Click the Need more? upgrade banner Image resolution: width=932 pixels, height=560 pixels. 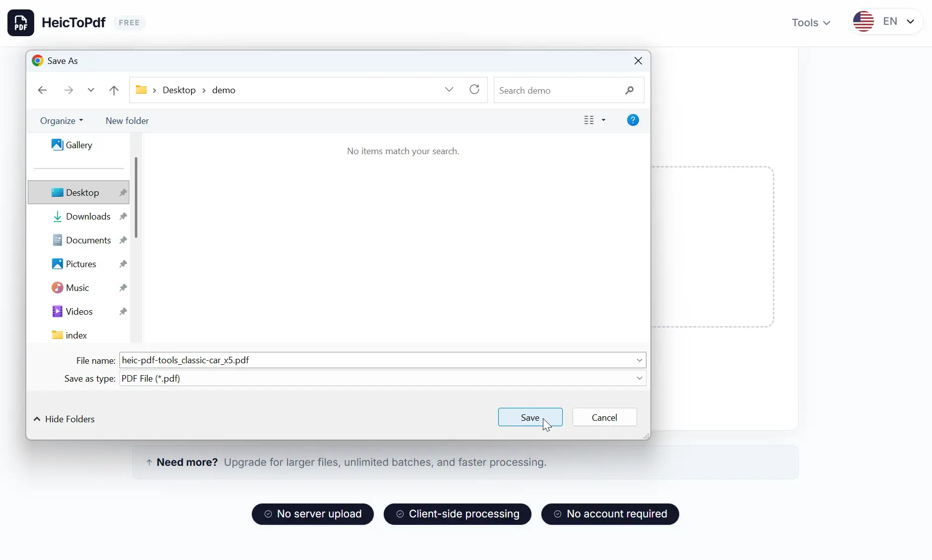(x=466, y=462)
